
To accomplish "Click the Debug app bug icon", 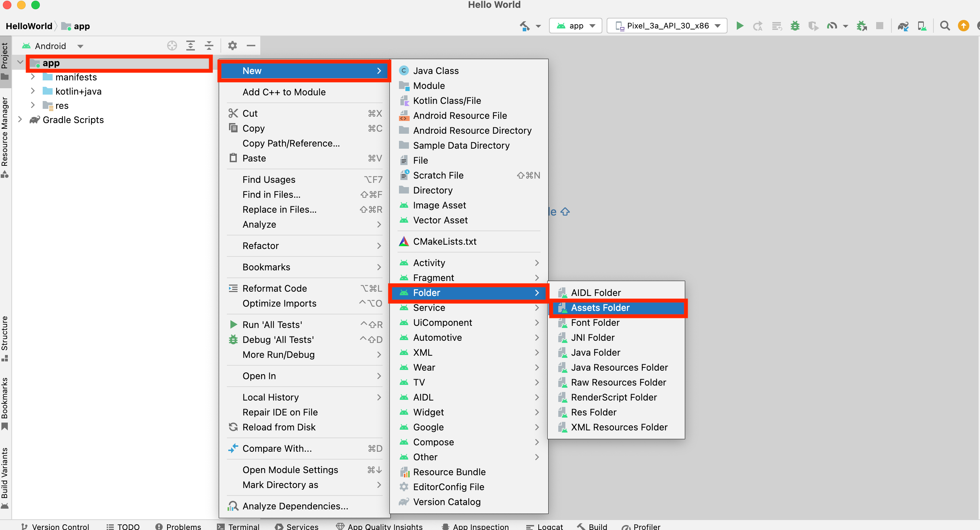I will [x=795, y=26].
